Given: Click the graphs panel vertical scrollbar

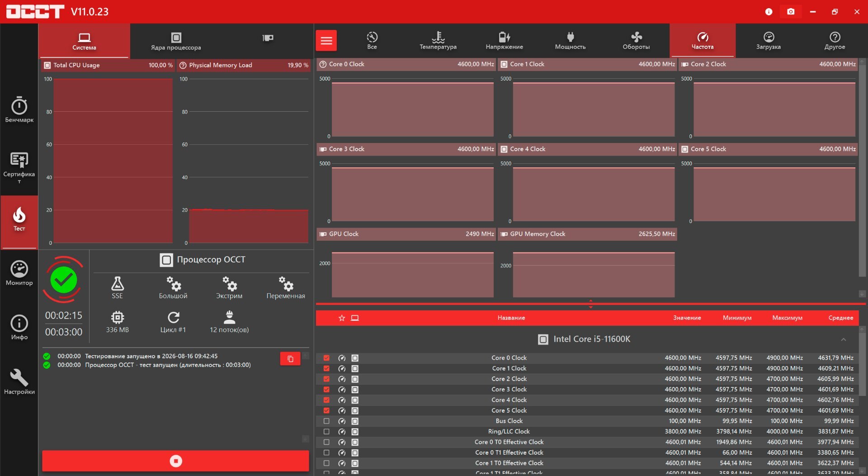Looking at the screenshot, I should tap(862, 171).
